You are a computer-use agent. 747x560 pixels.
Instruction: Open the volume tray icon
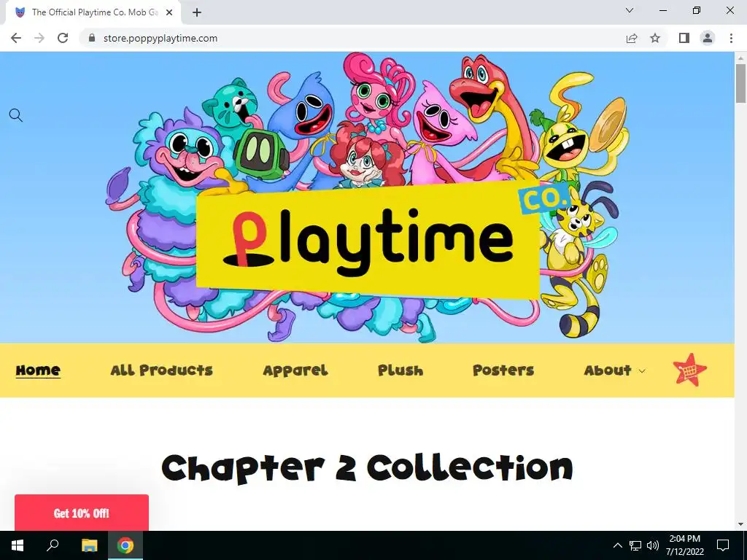tap(653, 545)
